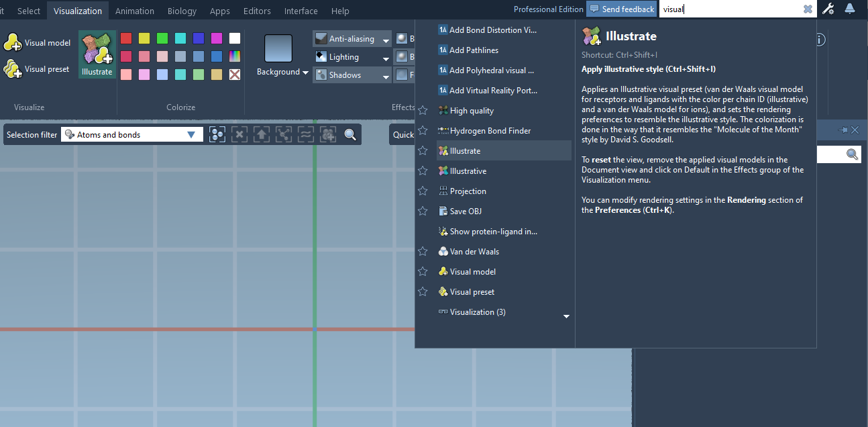Click the Visual preset ribbon icon
Image resolution: width=868 pixels, height=427 pixels.
[x=13, y=69]
